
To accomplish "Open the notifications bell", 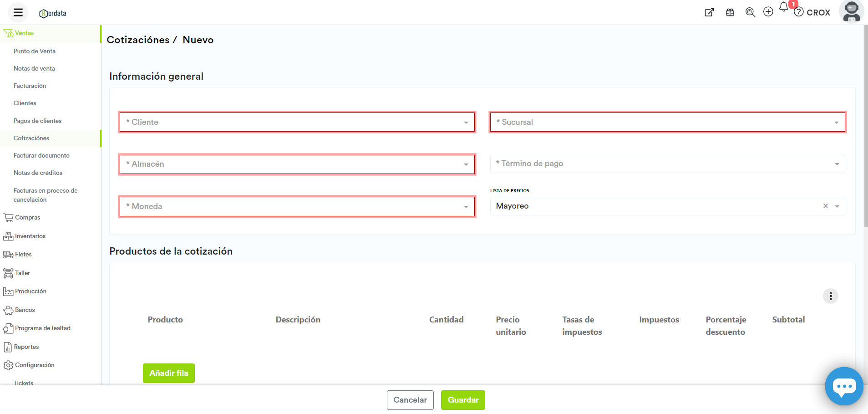I will click(784, 7).
